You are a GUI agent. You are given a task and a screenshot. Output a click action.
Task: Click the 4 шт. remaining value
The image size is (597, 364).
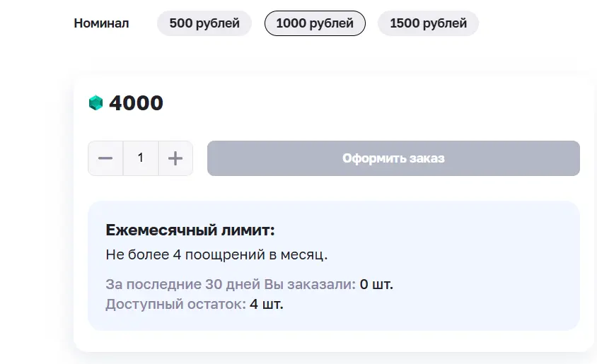(267, 305)
